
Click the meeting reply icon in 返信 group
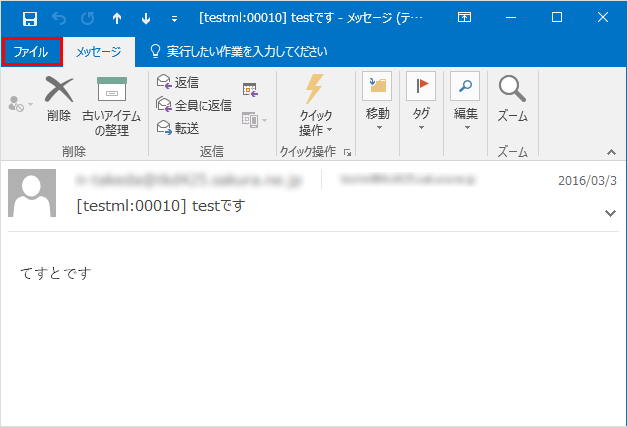(250, 90)
